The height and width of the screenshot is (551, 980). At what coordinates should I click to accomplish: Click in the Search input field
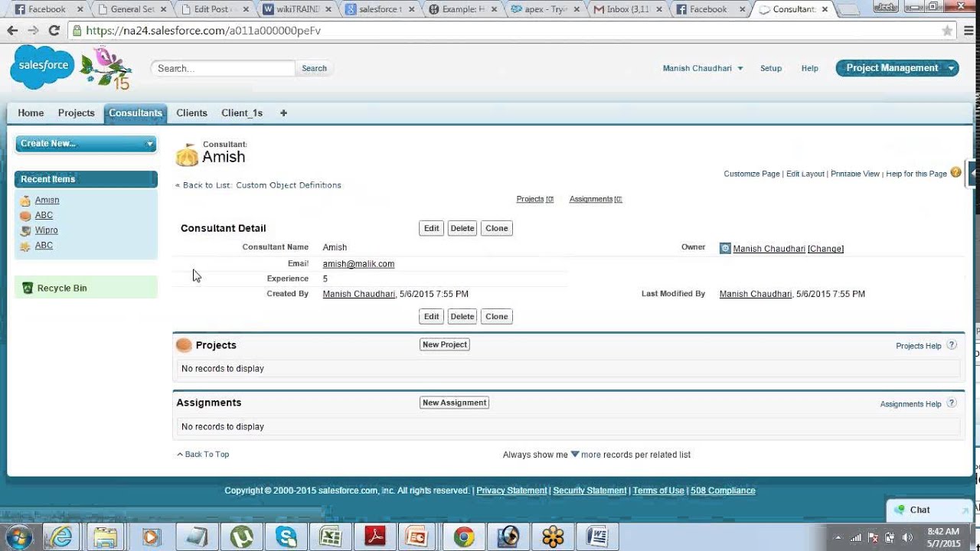click(x=223, y=68)
